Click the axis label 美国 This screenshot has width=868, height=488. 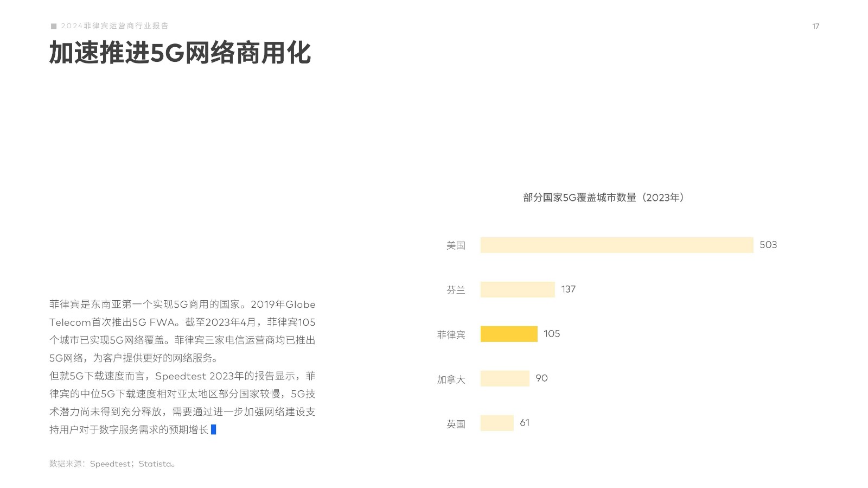coord(456,245)
